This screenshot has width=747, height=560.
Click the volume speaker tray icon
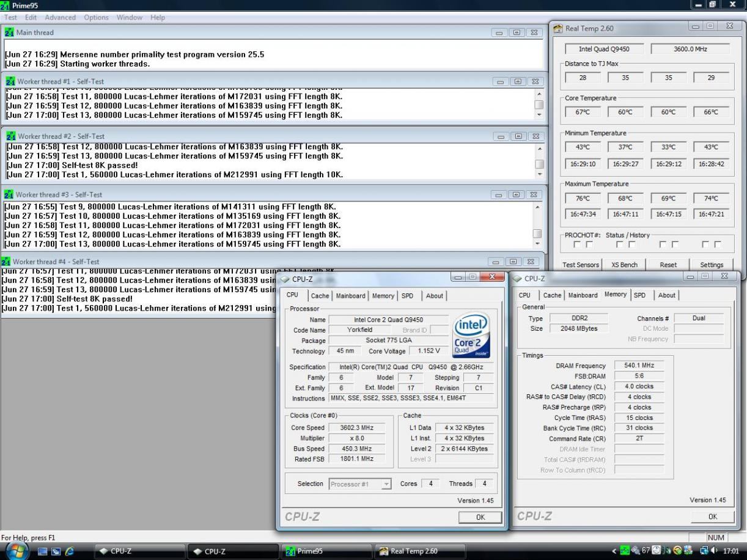713,551
